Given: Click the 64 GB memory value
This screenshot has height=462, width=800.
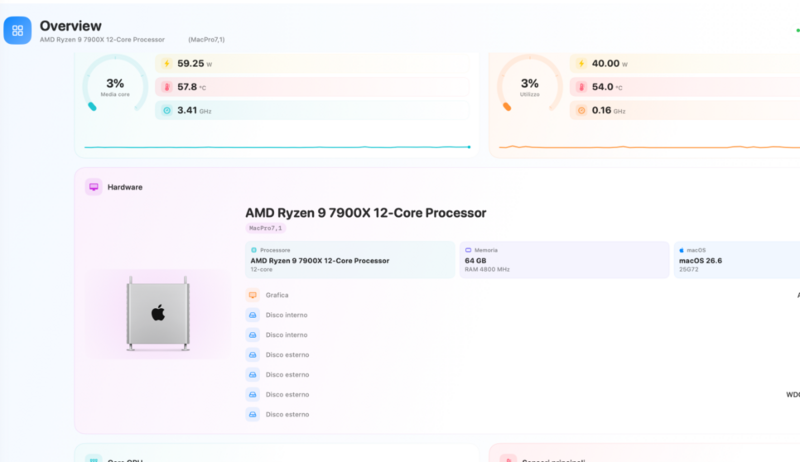Looking at the screenshot, I should (476, 261).
